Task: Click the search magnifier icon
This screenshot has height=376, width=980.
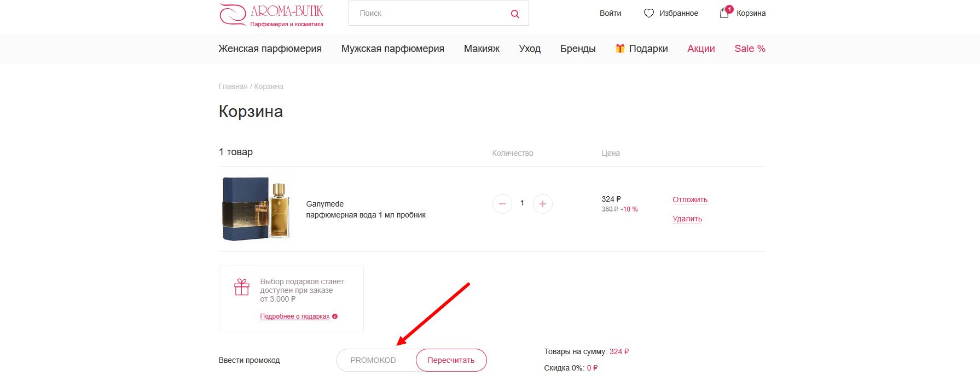Action: click(515, 14)
